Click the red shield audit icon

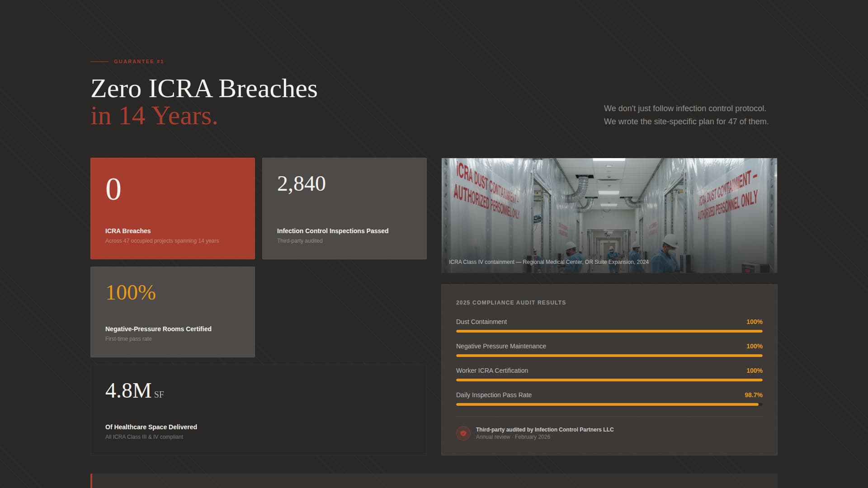pos(463,433)
